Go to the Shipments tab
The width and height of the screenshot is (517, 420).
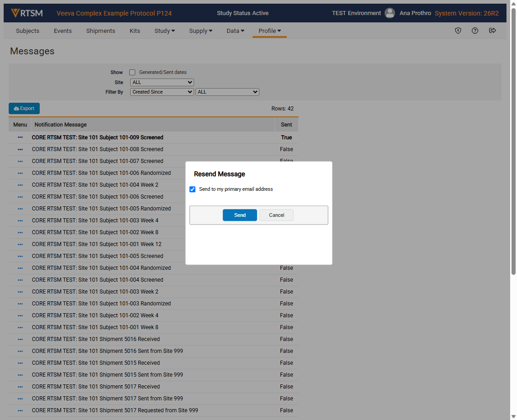coord(100,31)
